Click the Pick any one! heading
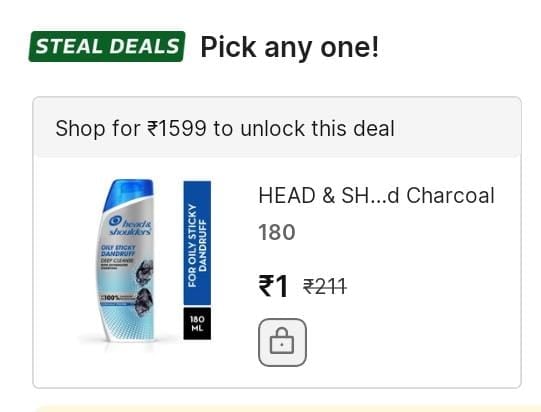541x412 pixels. (x=290, y=47)
